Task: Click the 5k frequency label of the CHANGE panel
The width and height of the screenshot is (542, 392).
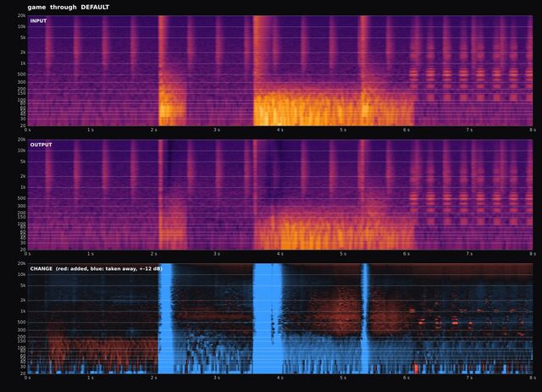Action: (23, 285)
